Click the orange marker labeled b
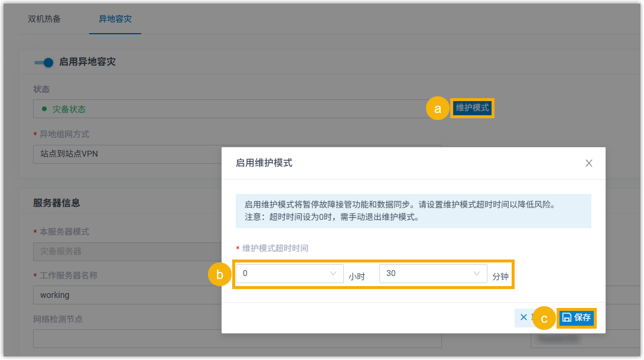Viewport: 644px width, 360px height. click(220, 274)
